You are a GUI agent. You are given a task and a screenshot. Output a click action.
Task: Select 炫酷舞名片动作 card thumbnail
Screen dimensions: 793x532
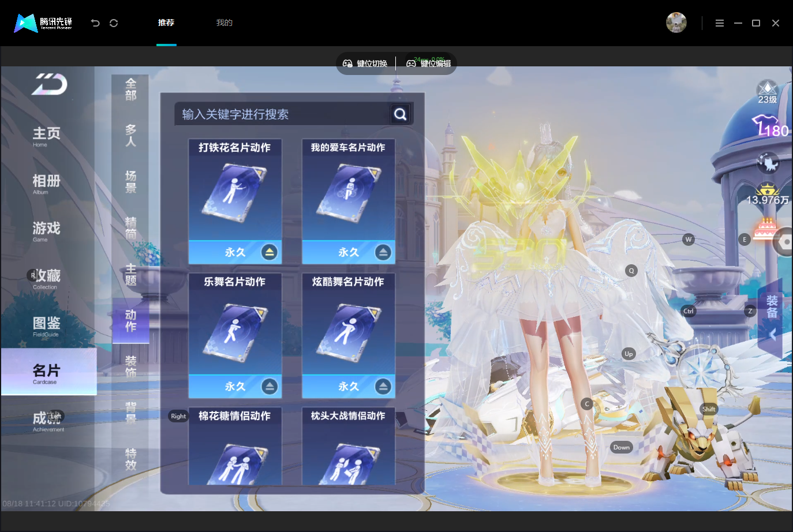click(349, 336)
